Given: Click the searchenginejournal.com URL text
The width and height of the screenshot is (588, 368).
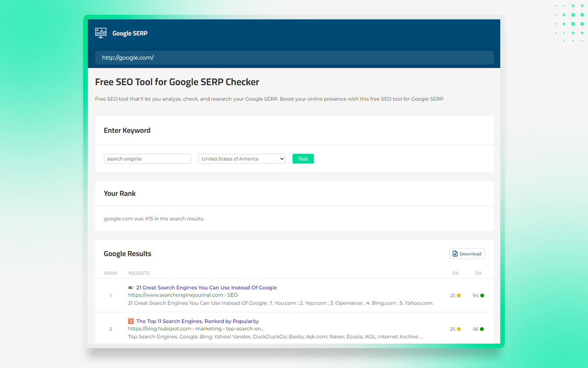Looking at the screenshot, I should pos(183,295).
